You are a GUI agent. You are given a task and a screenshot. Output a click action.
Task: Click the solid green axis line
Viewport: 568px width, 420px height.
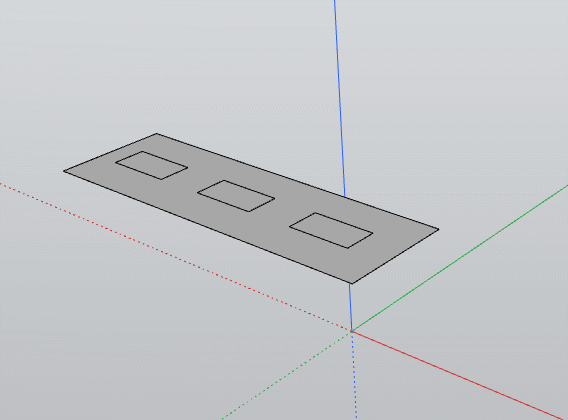tap(460, 257)
